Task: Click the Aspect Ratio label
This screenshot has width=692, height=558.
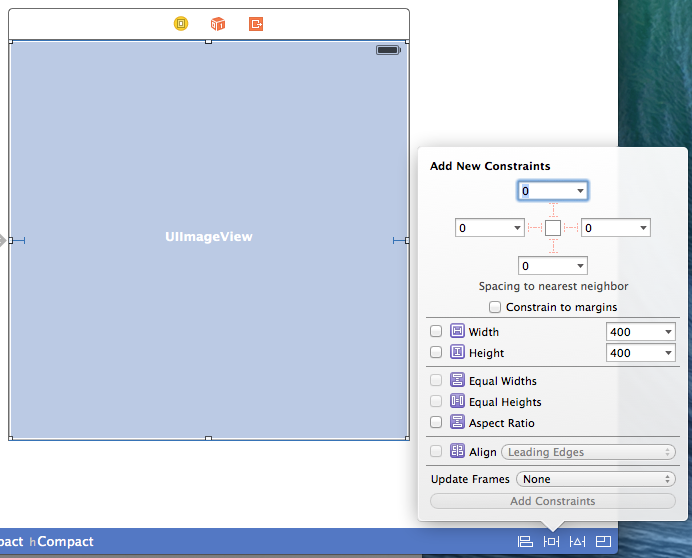Action: 501,422
